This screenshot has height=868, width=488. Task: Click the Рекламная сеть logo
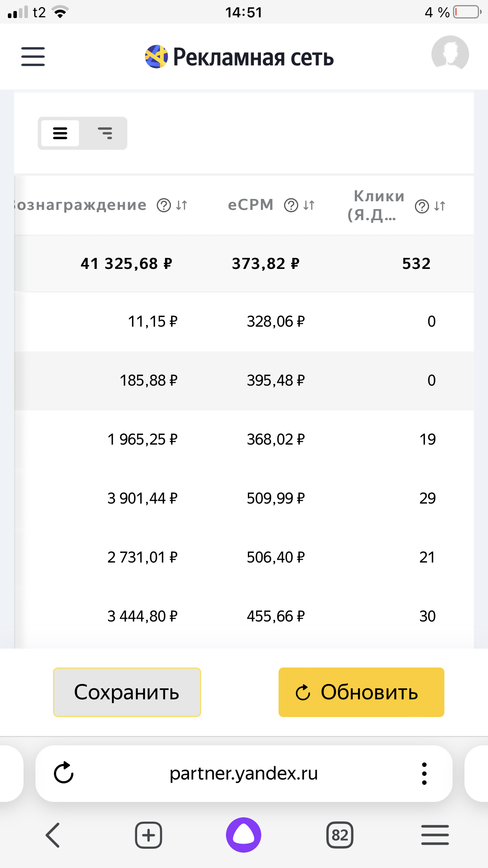[239, 57]
